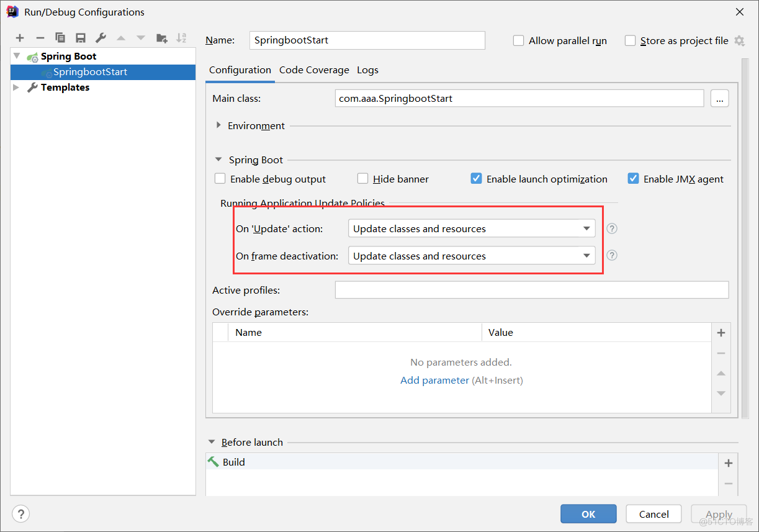
Task: Enable debug output checkbox
Action: tap(220, 179)
